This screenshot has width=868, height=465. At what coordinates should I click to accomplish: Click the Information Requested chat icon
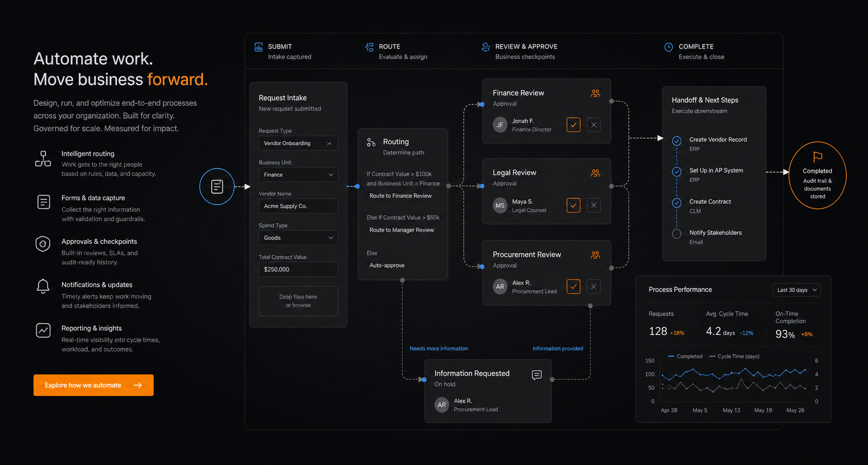[537, 375]
